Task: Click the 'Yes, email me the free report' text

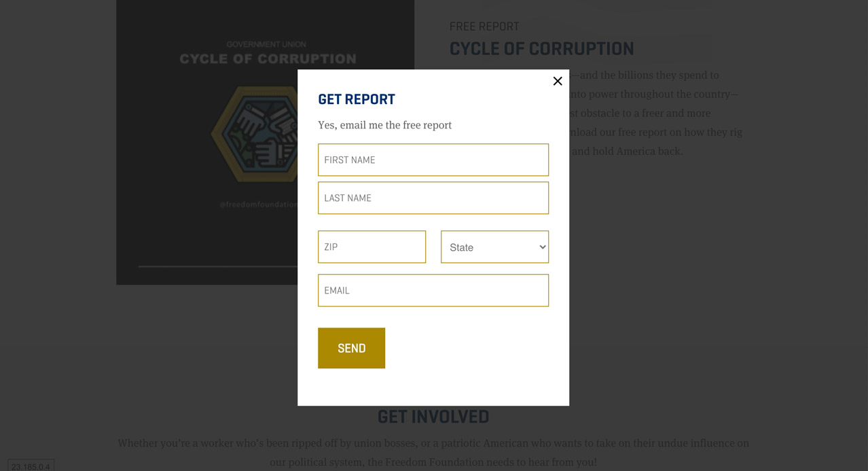Action: click(x=384, y=125)
